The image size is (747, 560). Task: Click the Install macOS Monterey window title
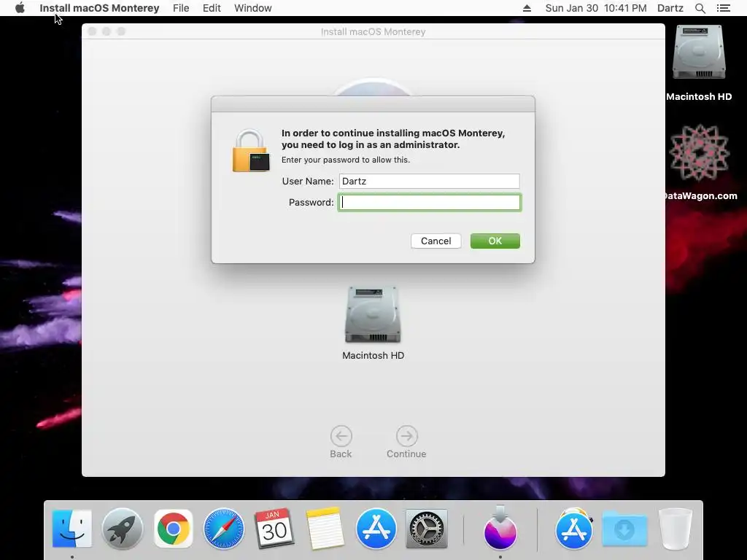pos(373,32)
